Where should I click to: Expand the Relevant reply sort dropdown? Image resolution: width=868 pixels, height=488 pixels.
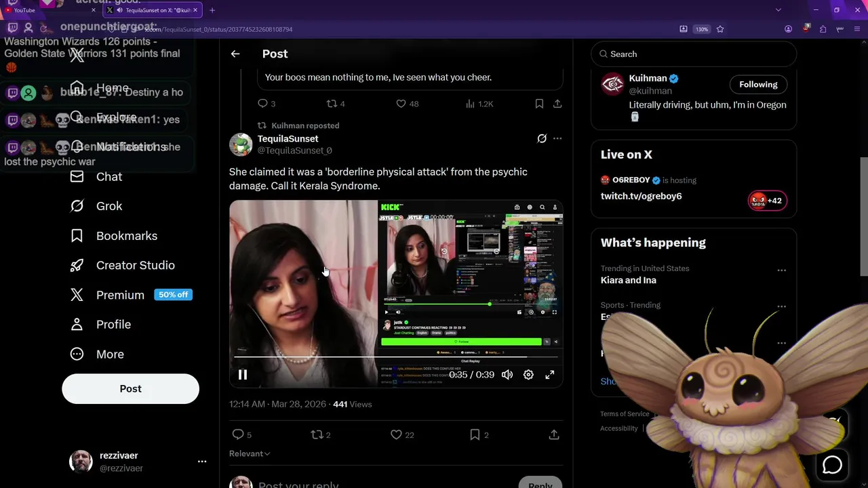tap(250, 453)
